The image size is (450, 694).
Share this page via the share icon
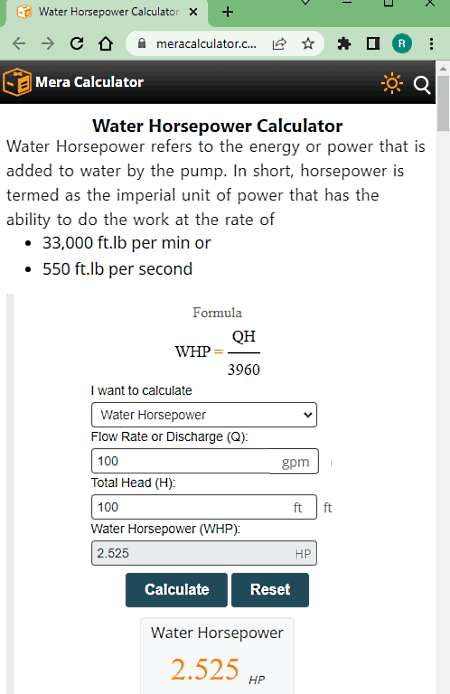[279, 43]
